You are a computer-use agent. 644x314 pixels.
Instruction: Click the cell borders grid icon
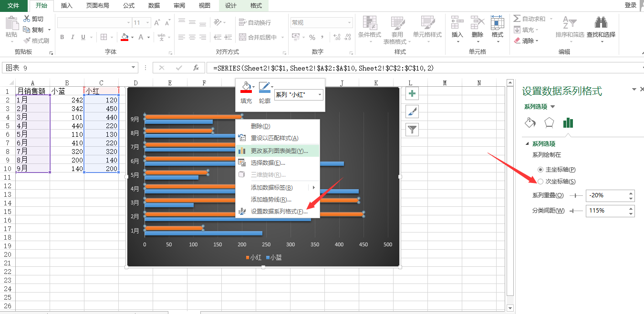[104, 37]
